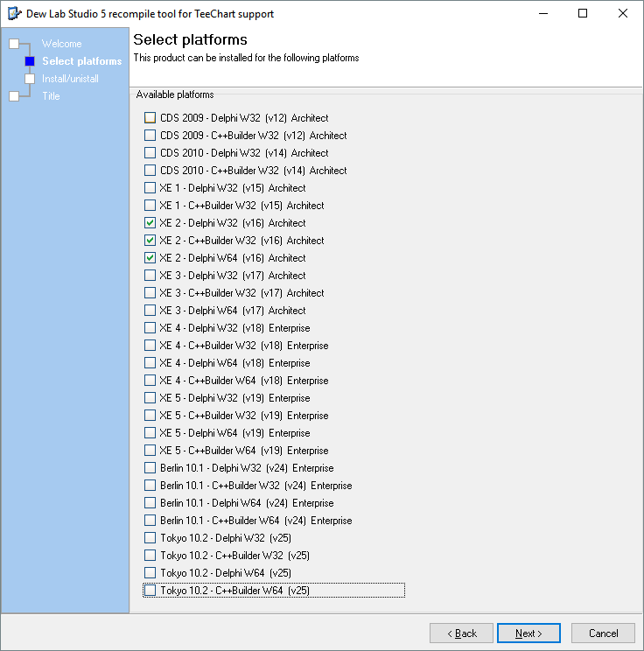Viewport: 644px width, 651px height.
Task: Select XE 3 - Delphi W32 (v17) Architect
Action: point(150,276)
